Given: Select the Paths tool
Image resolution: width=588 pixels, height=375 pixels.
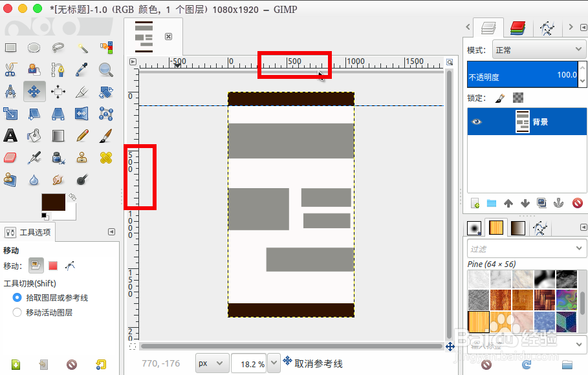Looking at the screenshot, I should (58, 69).
